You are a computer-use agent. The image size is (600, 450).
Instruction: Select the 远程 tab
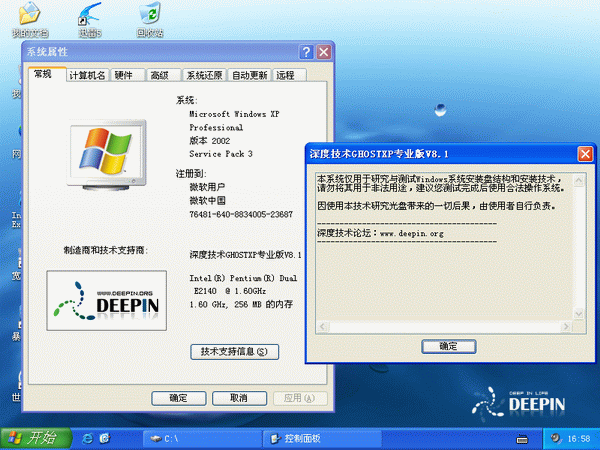coord(289,75)
